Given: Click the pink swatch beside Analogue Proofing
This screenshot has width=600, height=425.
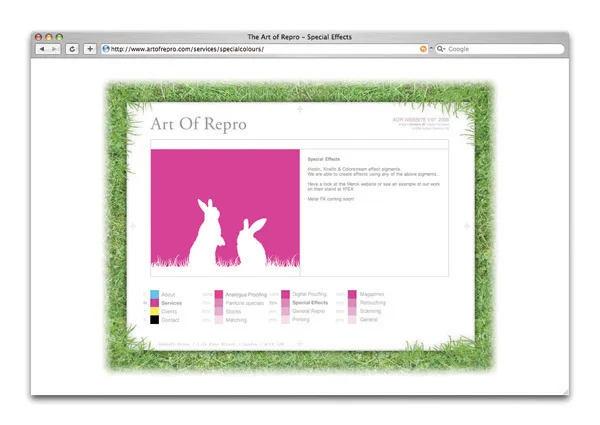Looking at the screenshot, I should (x=219, y=294).
